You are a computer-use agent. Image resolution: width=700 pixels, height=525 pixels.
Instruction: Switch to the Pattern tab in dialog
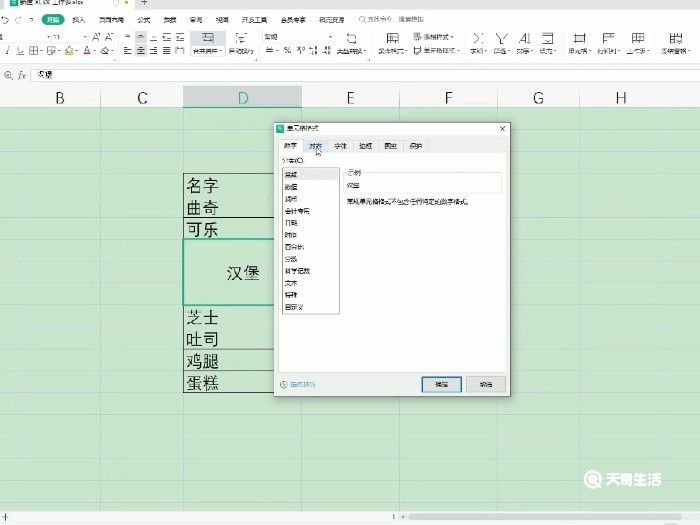tap(391, 146)
